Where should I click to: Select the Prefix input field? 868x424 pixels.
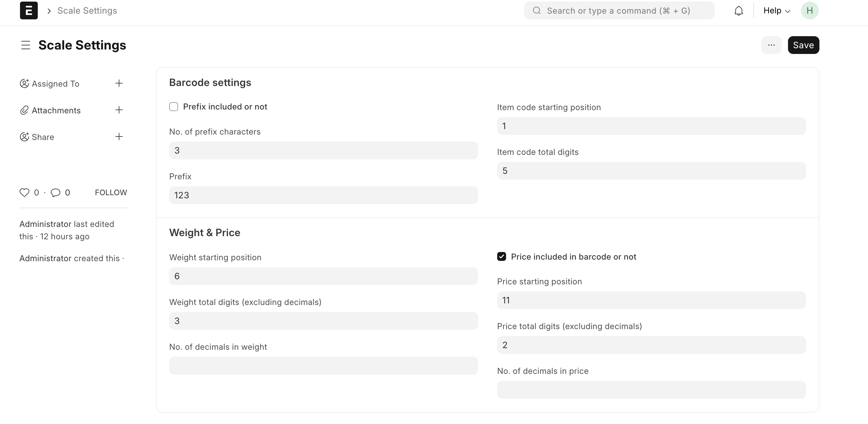[x=323, y=195]
